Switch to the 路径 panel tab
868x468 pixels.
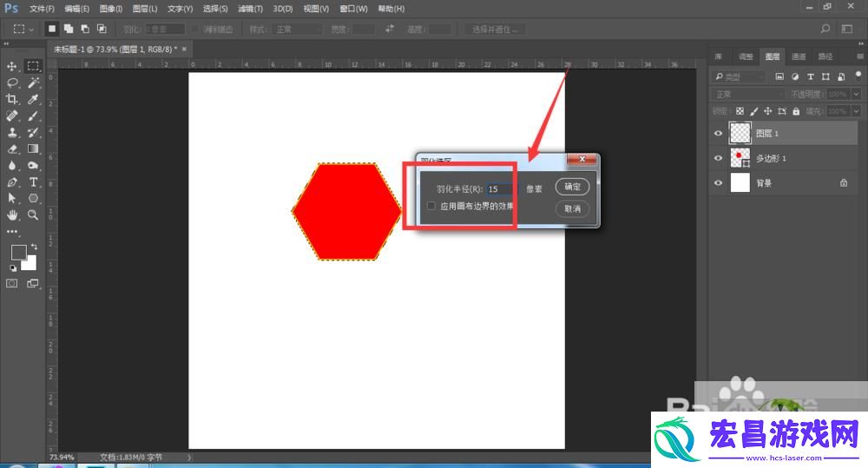coord(825,56)
